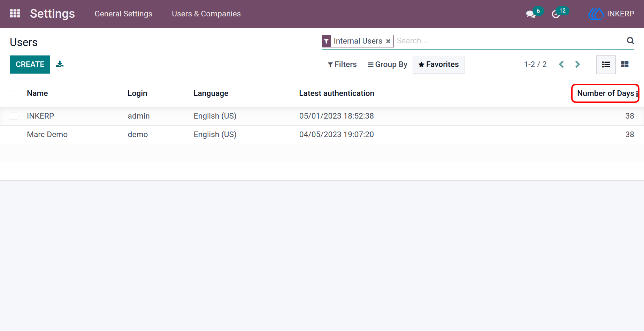Open optional columns menu beside Number of Days
This screenshot has width=644, height=331.
click(637, 93)
